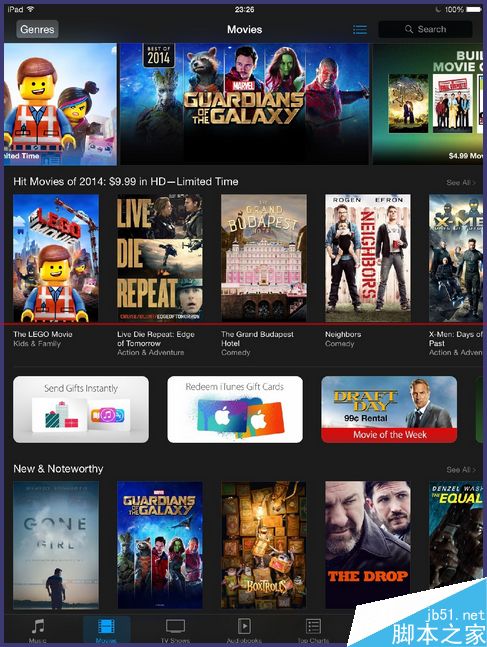
Task: Open the Genres dropdown button
Action: [37, 29]
